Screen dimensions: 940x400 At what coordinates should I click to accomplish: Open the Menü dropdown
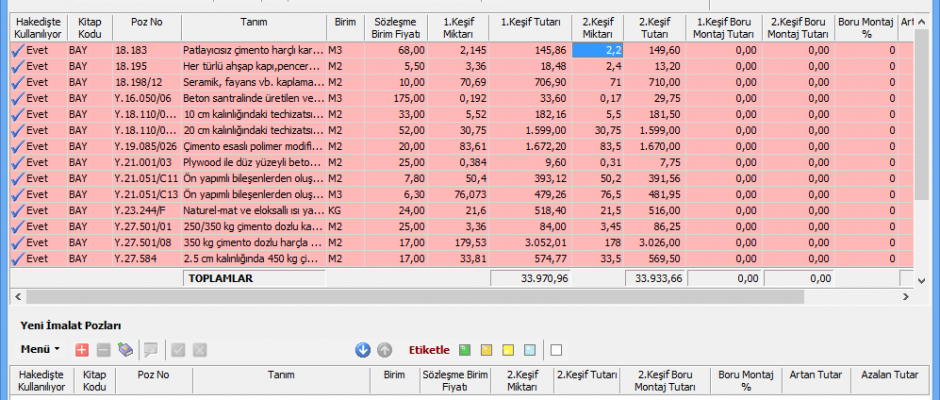pos(41,350)
